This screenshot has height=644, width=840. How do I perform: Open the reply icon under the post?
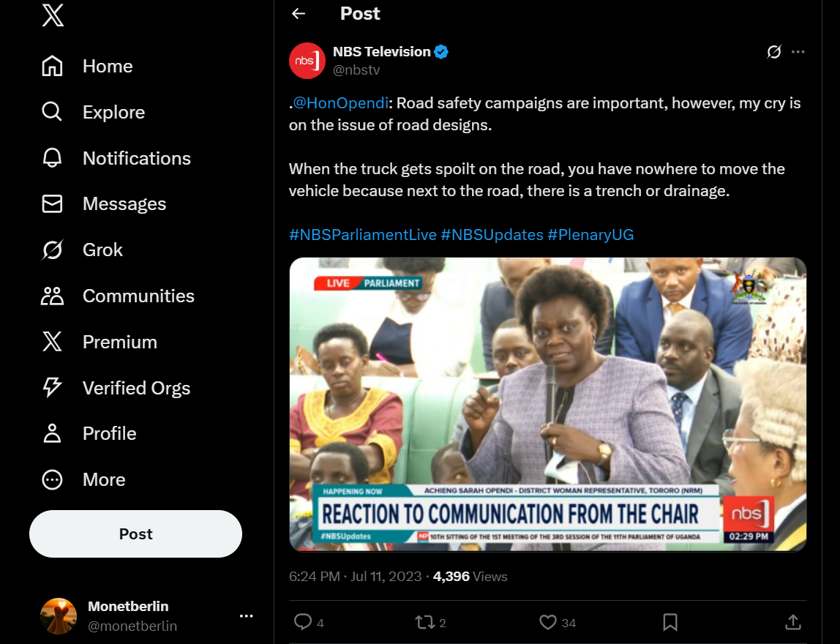click(303, 622)
